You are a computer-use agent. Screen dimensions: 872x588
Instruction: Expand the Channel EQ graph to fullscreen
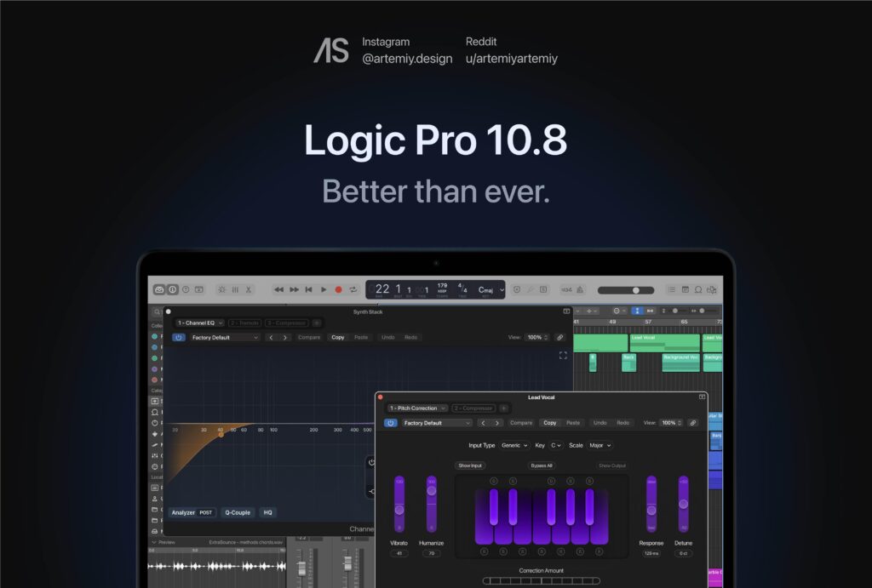click(562, 355)
